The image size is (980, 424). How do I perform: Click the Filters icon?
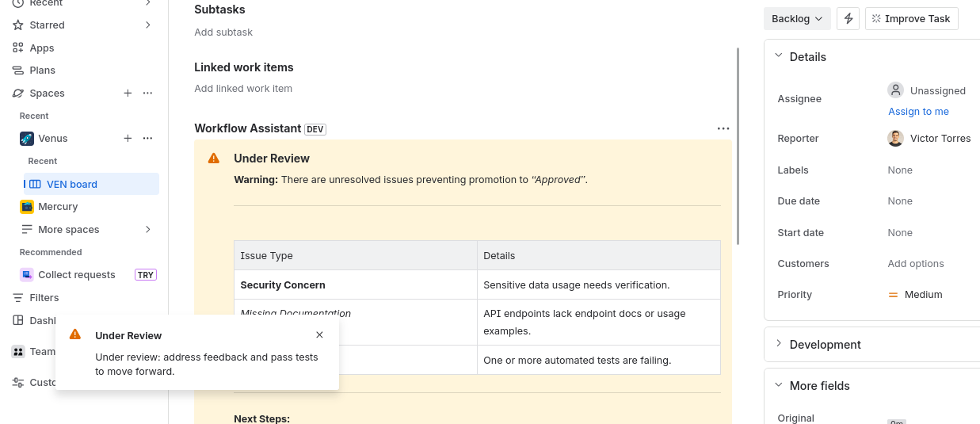(x=18, y=298)
